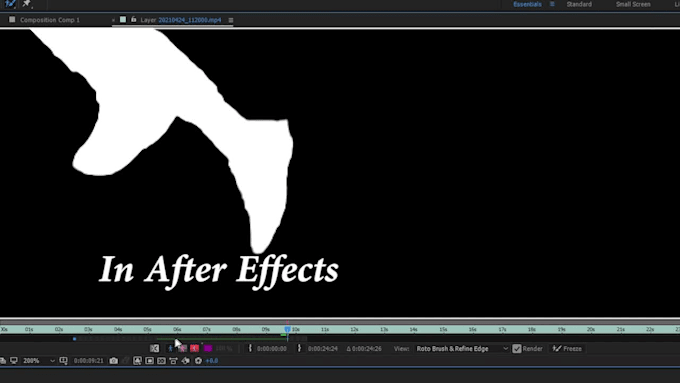The height and width of the screenshot is (383, 680).
Task: Click the current time 0:00:09:21
Action: tap(88, 361)
